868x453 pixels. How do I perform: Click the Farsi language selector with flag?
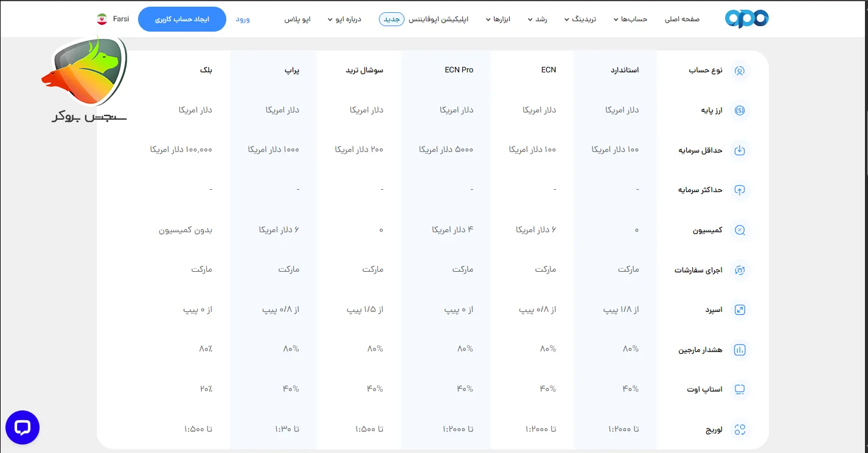[x=113, y=18]
